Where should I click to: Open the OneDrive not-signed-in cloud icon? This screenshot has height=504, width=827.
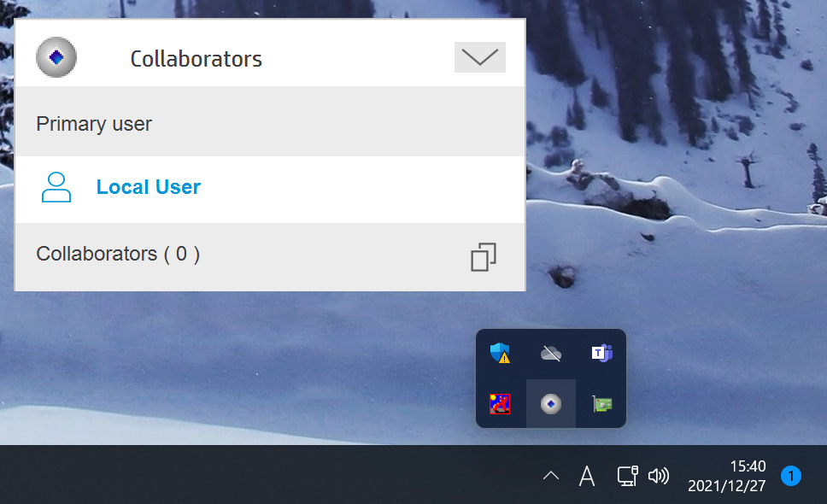pos(551,353)
